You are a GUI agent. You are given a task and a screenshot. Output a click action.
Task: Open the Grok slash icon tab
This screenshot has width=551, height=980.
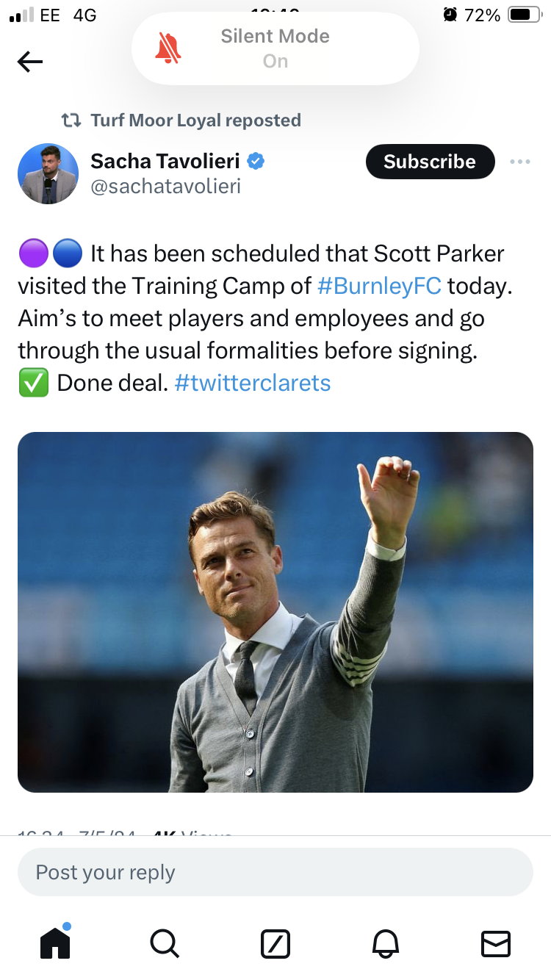click(x=275, y=943)
